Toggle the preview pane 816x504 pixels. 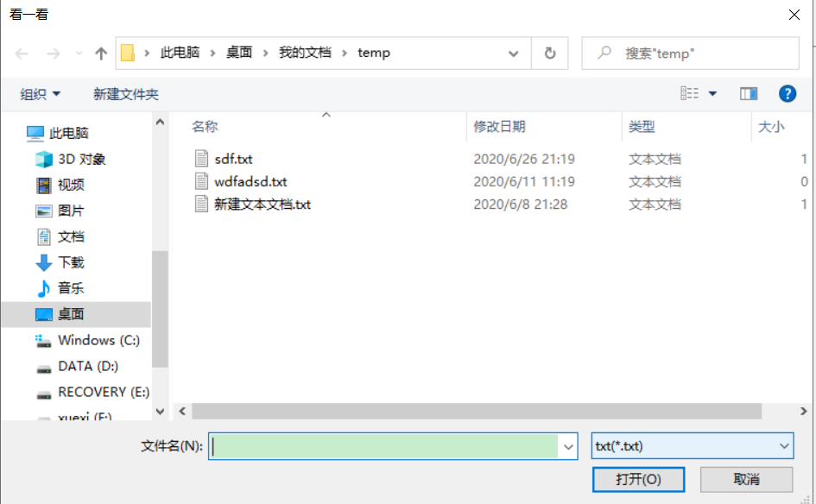749,93
